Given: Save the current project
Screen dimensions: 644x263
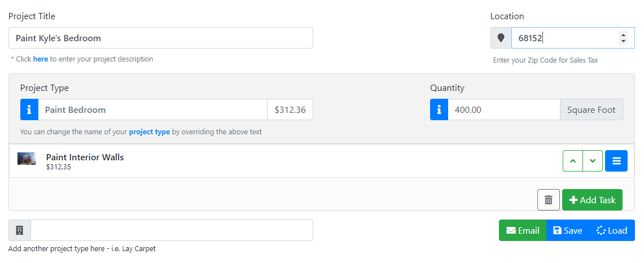Looking at the screenshot, I should (x=568, y=230).
